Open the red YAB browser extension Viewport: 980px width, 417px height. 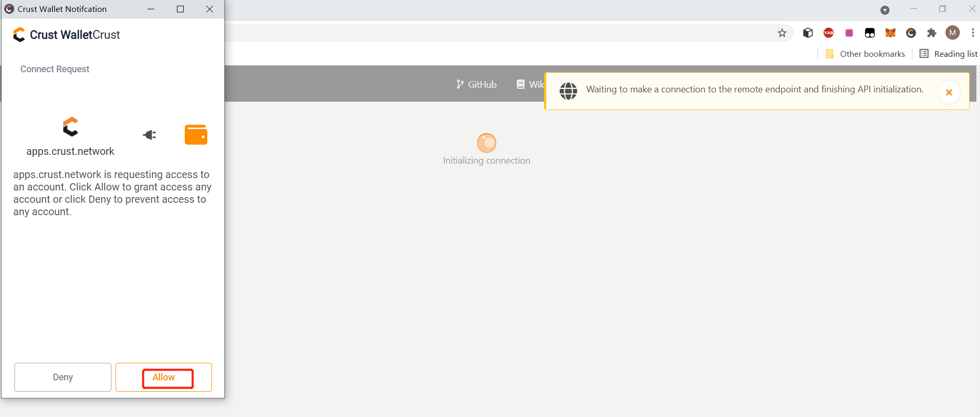tap(828, 33)
